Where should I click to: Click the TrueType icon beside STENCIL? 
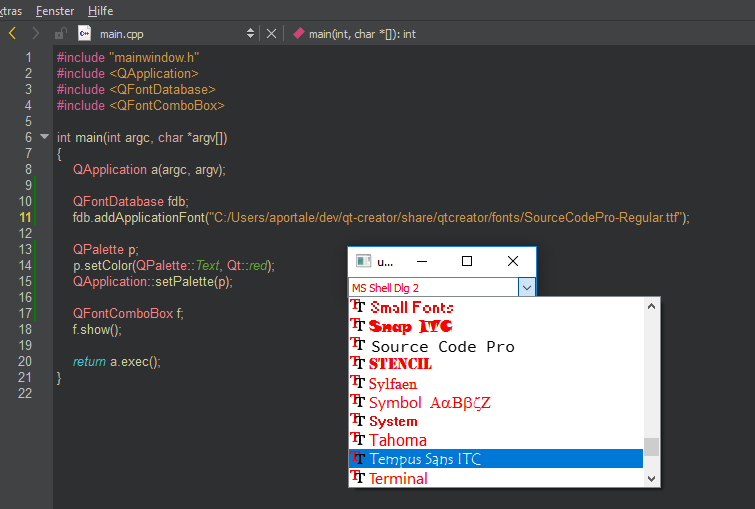[357, 364]
